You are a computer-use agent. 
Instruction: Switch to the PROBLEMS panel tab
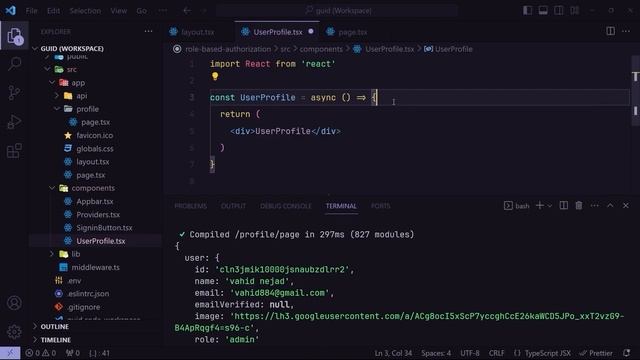click(x=191, y=206)
